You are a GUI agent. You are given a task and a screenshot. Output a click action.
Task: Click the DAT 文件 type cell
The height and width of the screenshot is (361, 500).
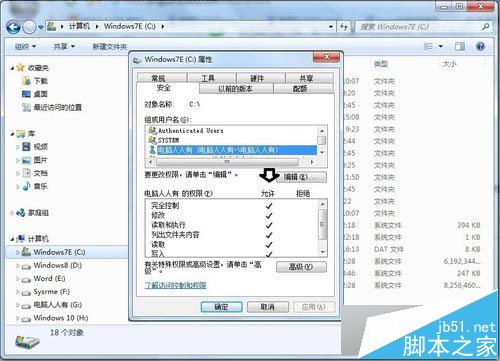point(389,249)
